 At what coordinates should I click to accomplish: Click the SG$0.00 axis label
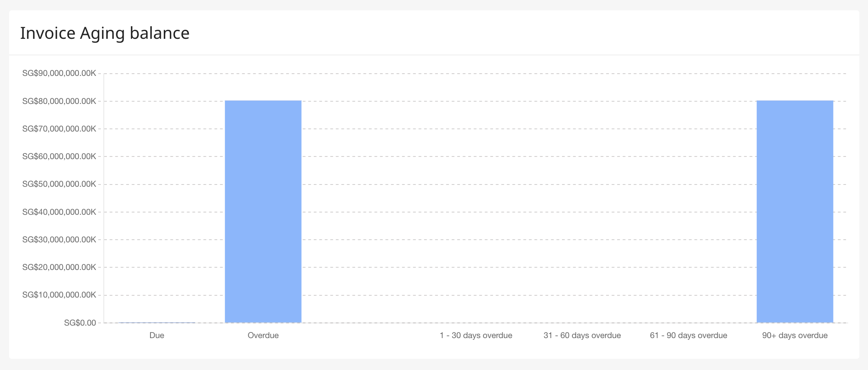(80, 323)
